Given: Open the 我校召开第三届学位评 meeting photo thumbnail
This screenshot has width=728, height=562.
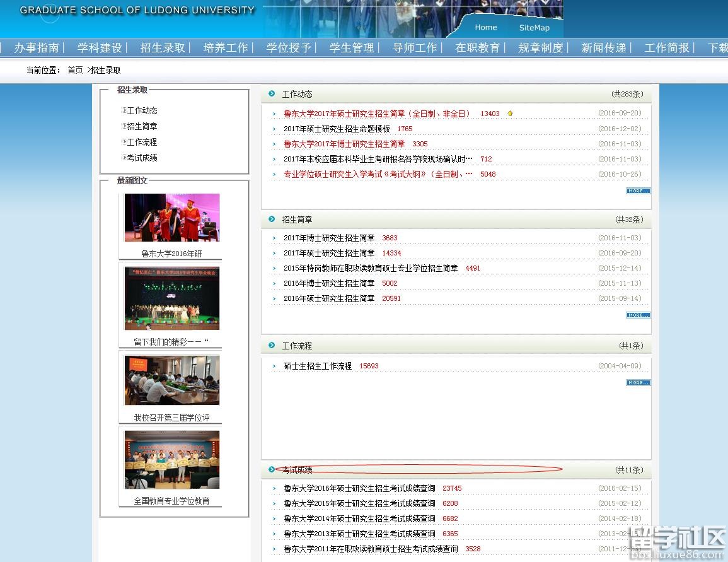Looking at the screenshot, I should [x=172, y=380].
